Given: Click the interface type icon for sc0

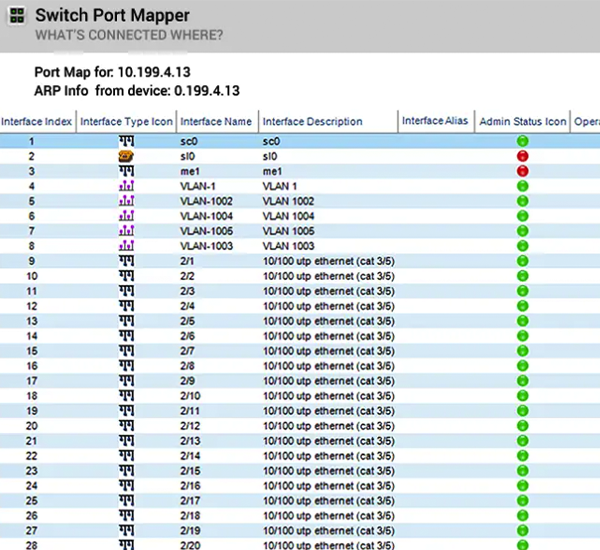Looking at the screenshot, I should click(127, 141).
